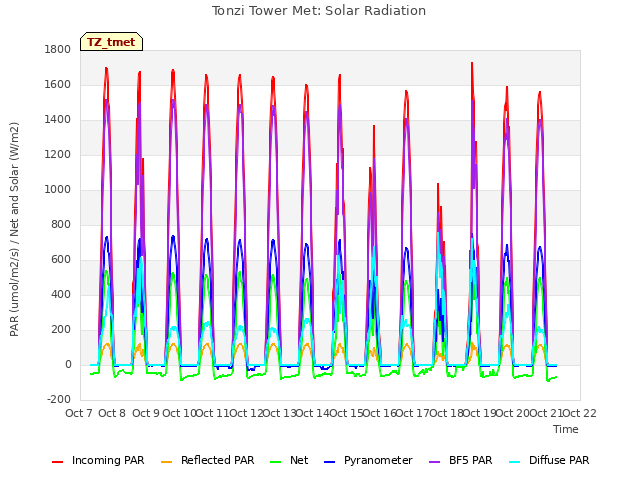The image size is (640, 480).
Task: Click the TZ_tmet label box
Action: pyautogui.click(x=111, y=42)
